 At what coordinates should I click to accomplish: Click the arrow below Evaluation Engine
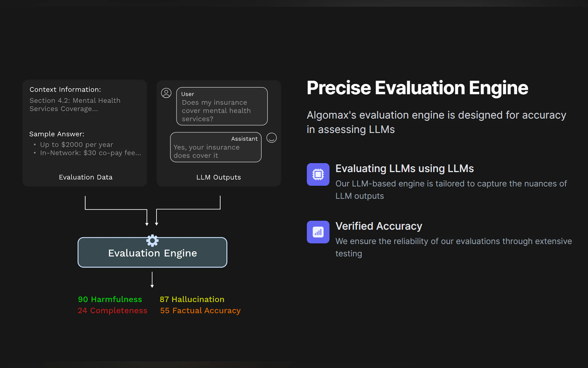tap(152, 280)
